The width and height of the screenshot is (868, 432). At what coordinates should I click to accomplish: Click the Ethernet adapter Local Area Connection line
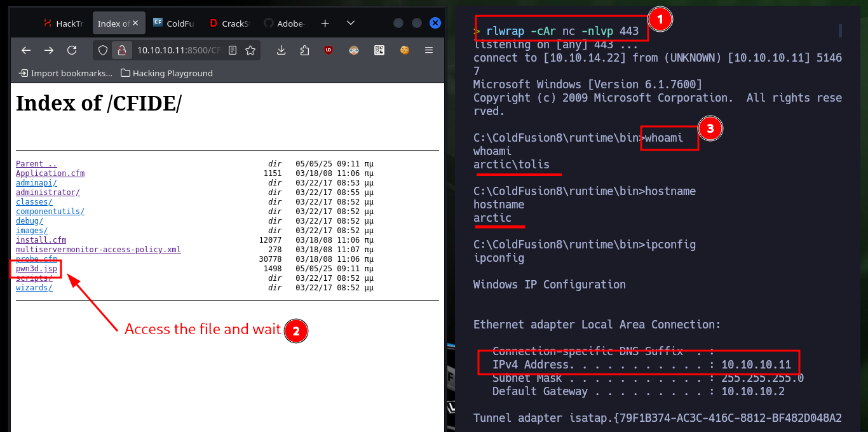(597, 325)
